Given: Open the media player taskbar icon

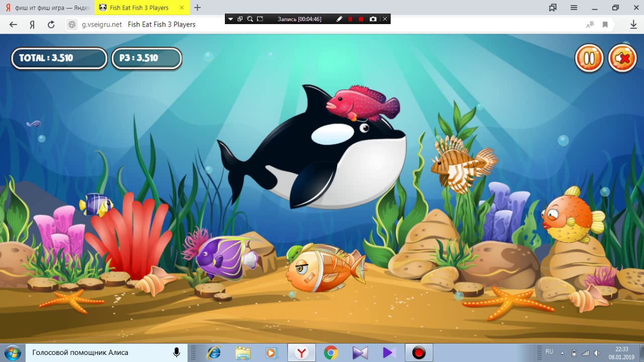Looking at the screenshot, I should (x=271, y=352).
